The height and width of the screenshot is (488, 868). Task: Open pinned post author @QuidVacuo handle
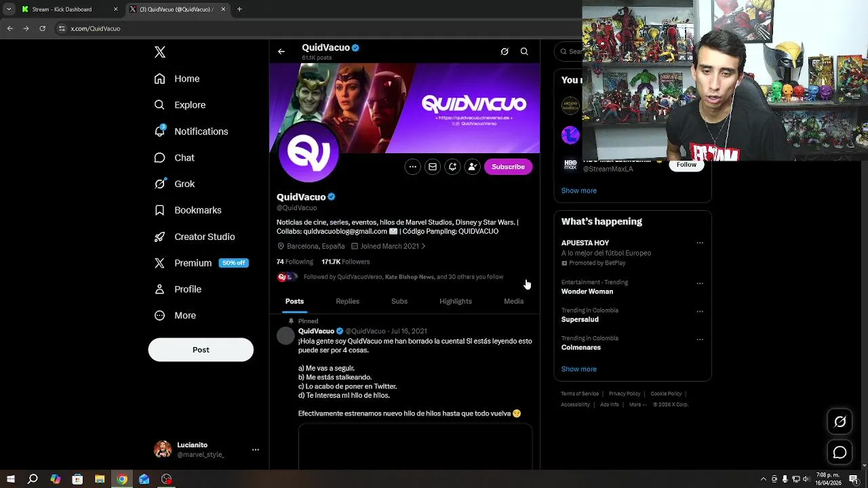[x=366, y=331]
